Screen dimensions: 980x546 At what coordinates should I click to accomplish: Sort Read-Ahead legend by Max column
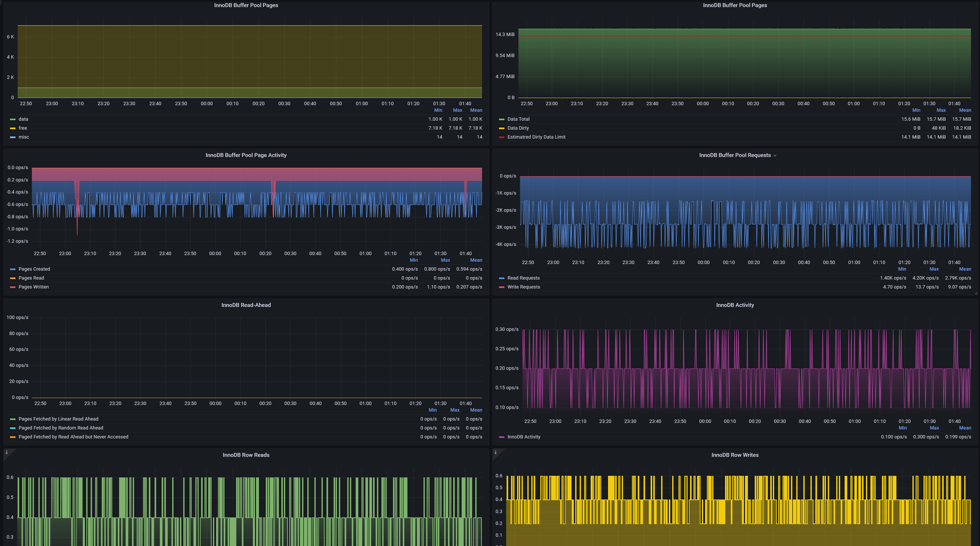[455, 410]
